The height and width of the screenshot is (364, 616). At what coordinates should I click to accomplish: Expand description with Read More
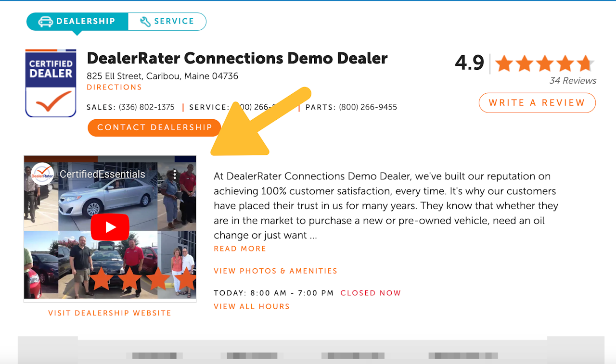pos(240,249)
